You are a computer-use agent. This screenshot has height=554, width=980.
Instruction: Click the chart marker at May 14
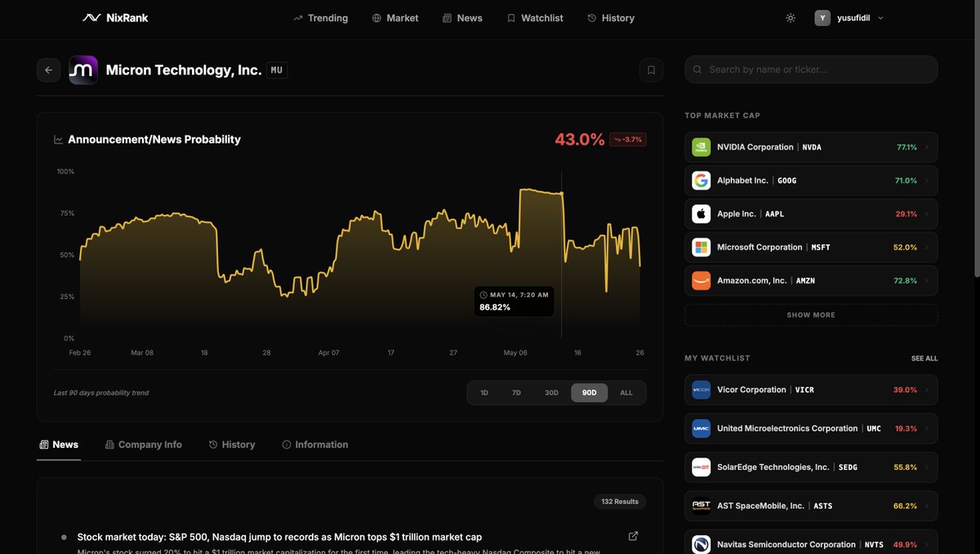tap(562, 194)
